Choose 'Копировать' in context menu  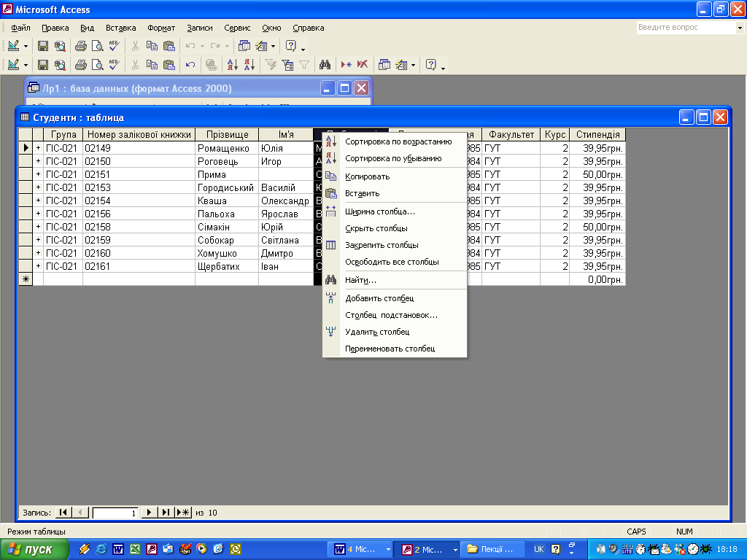[395, 176]
